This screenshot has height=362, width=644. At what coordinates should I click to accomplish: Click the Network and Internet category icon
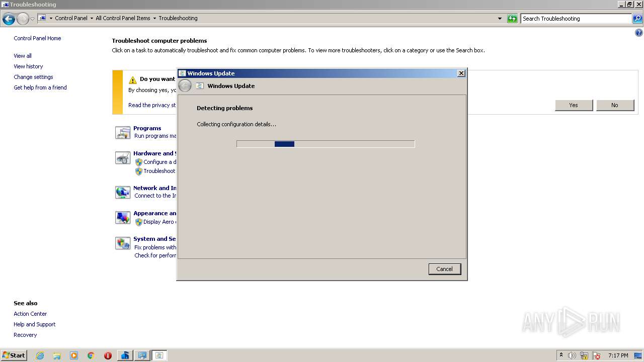123,192
